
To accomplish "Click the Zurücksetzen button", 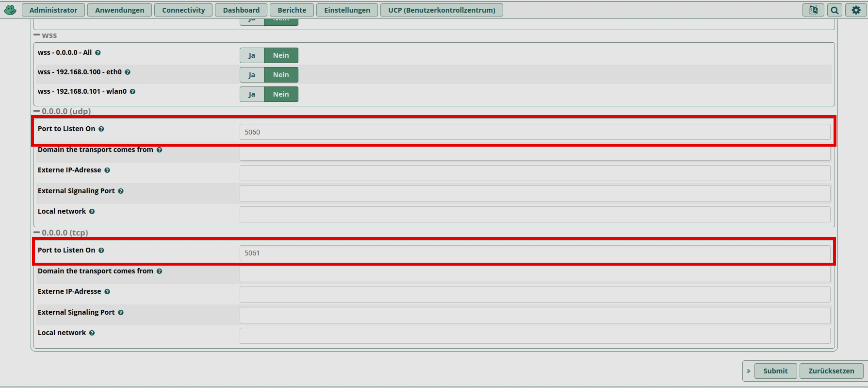I will point(831,371).
